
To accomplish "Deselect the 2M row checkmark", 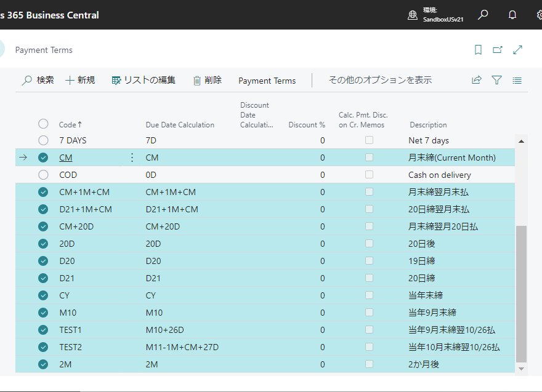I will (x=43, y=364).
